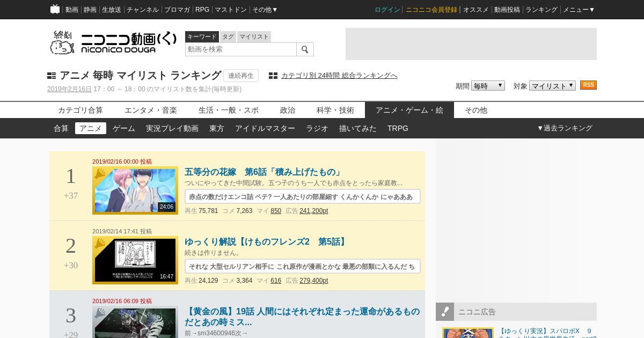The image size is (644, 338).
Task: Open title 五等分の花嫁 第6話「積み上げたもの」
Action: [264, 172]
